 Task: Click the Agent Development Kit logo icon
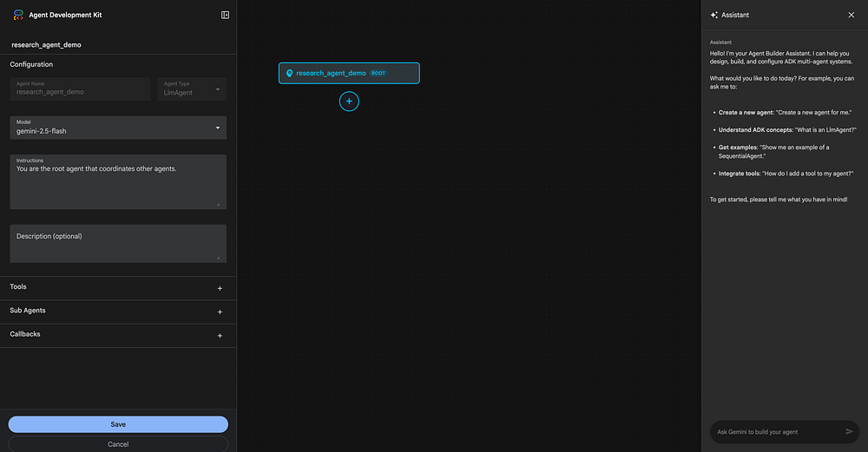coord(18,15)
